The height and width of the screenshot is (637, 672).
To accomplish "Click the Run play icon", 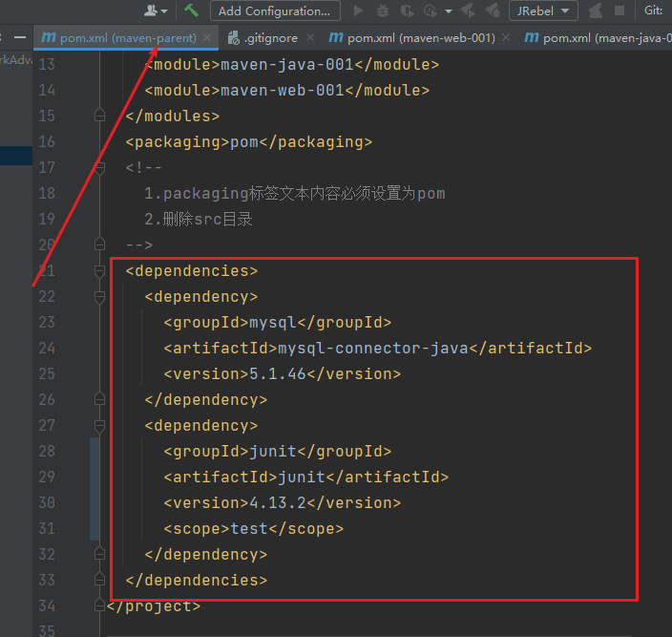I will (358, 11).
